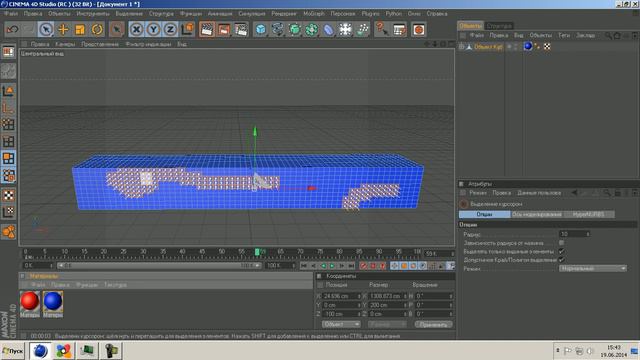640x360 pixels.
Task: Click the orange bottom icon in left sidebar
Action: (8, 232)
